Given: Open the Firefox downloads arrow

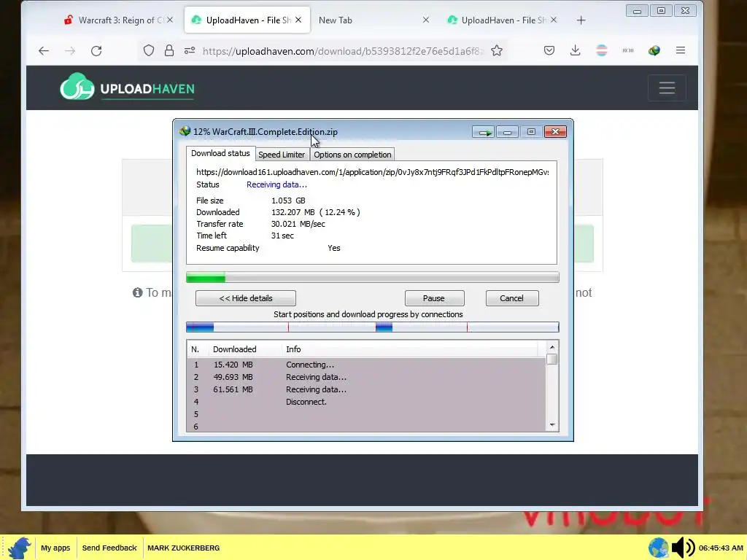Looking at the screenshot, I should point(576,50).
